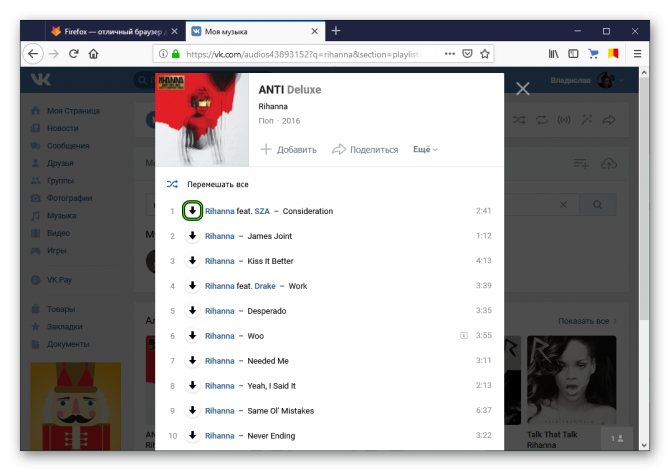The height and width of the screenshot is (471, 670).
Task: Click the share arrow in background player
Action: pos(608,120)
